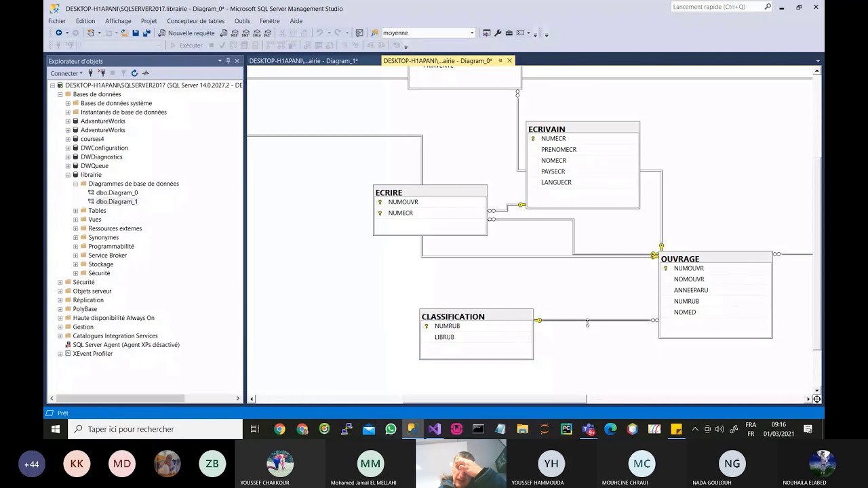Open the Concepteur de tables menu
Viewport: 868px width, 488px height.
(x=195, y=21)
